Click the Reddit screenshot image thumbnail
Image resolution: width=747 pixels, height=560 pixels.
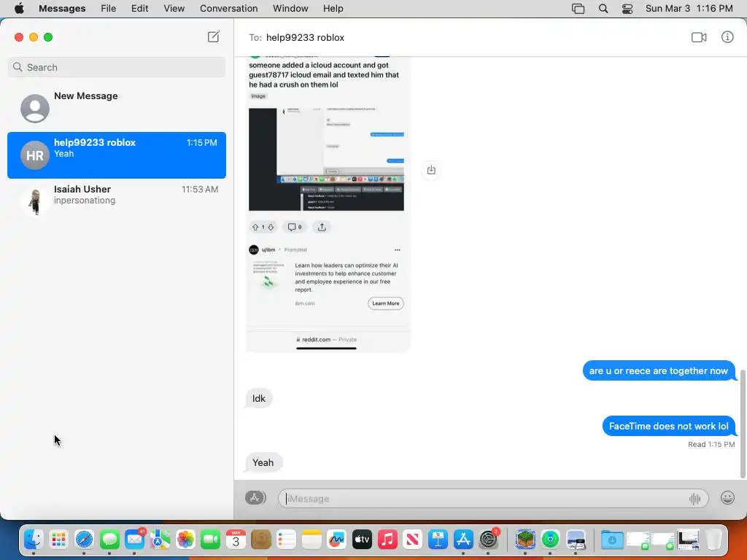pos(326,159)
